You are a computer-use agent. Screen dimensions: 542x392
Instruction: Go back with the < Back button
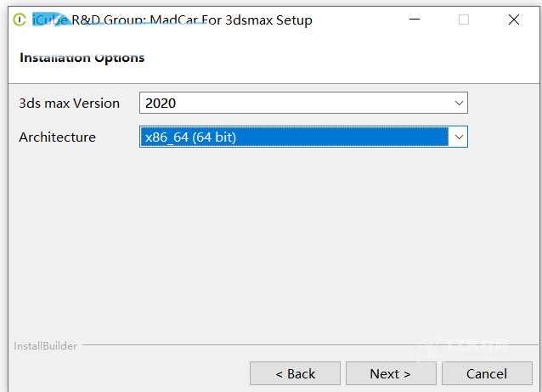tap(295, 373)
